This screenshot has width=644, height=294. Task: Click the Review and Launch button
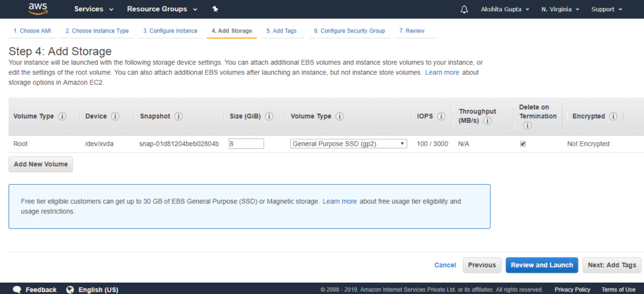[x=541, y=265]
